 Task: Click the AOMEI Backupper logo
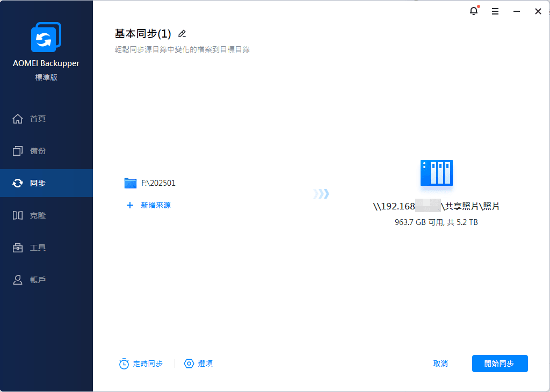tap(46, 37)
